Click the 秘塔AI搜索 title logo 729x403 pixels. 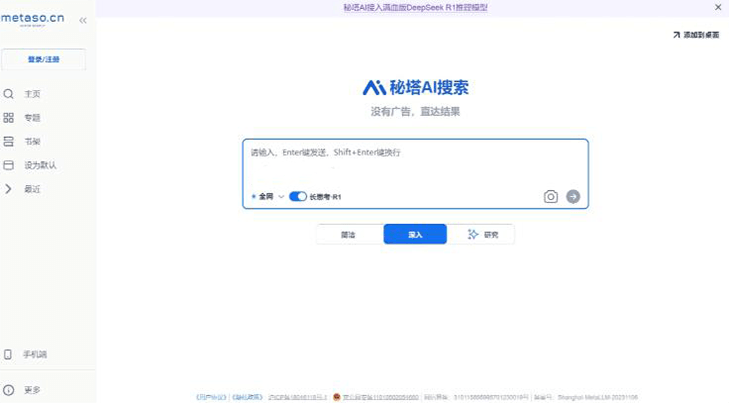click(415, 87)
